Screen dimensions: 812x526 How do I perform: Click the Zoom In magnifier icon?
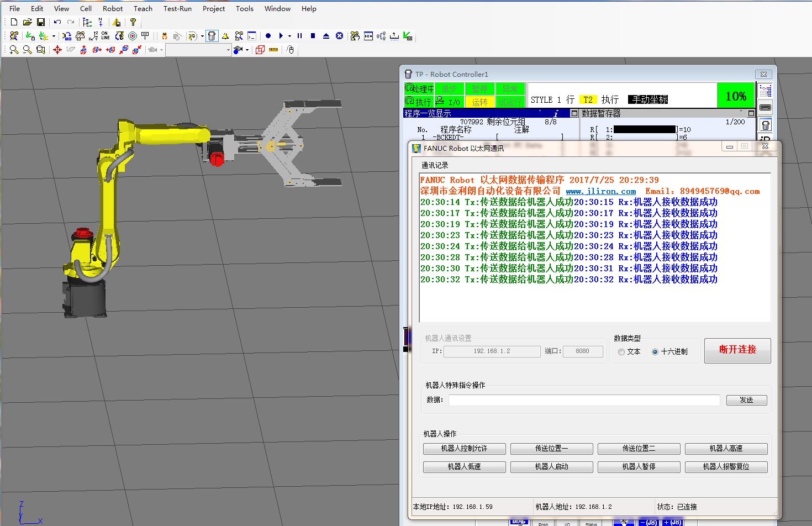click(x=14, y=50)
